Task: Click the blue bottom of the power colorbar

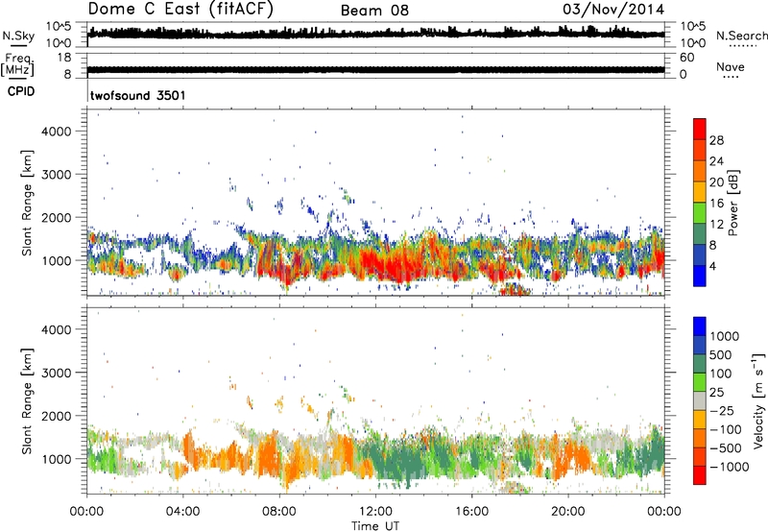Action: [x=700, y=277]
